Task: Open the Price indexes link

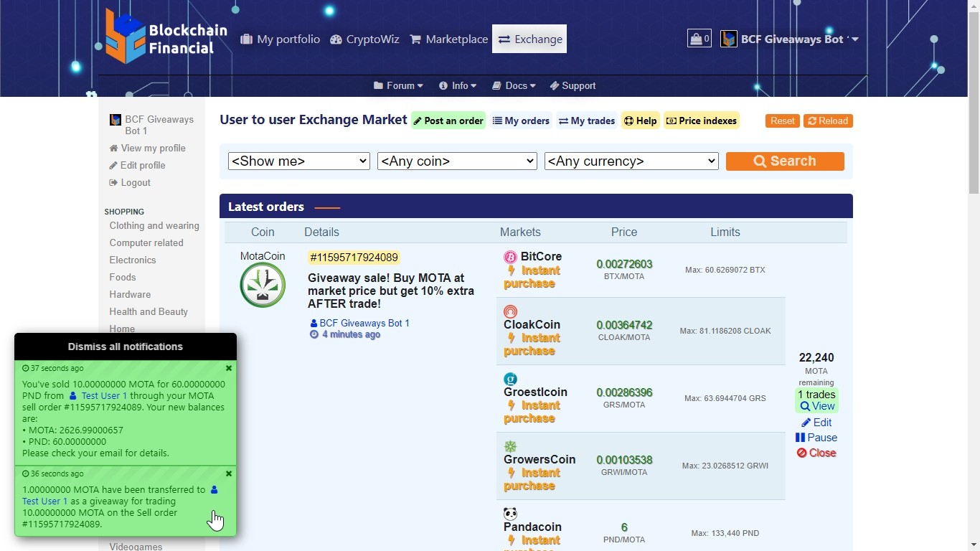Action: pyautogui.click(x=701, y=121)
